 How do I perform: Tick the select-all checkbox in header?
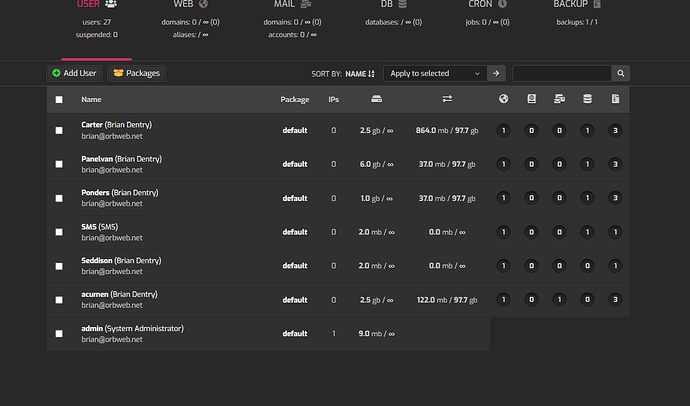pyautogui.click(x=59, y=99)
